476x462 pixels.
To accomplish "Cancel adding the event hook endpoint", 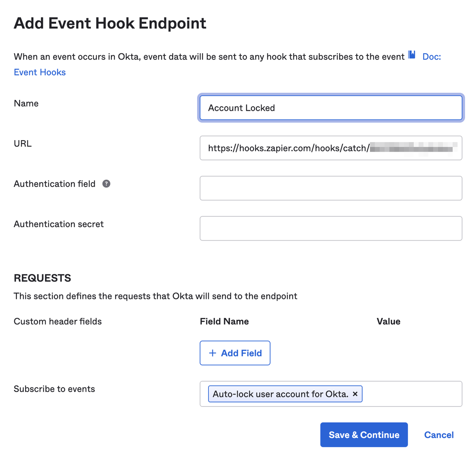I will 439,435.
